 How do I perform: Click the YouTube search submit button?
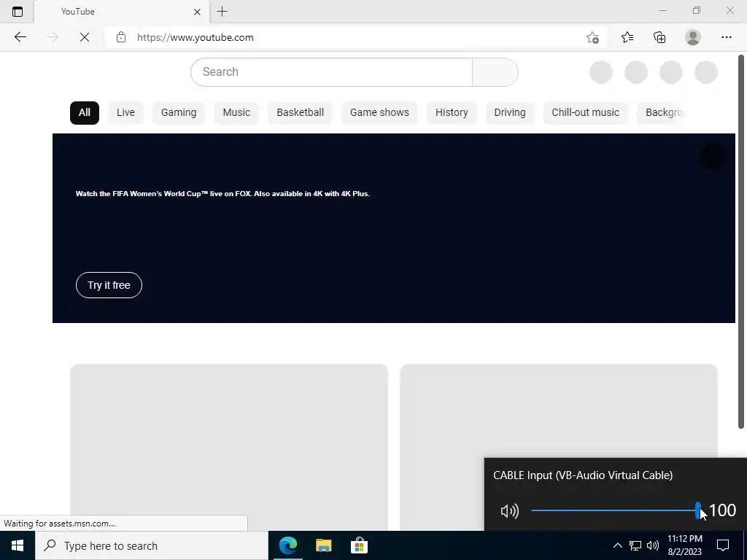point(495,72)
